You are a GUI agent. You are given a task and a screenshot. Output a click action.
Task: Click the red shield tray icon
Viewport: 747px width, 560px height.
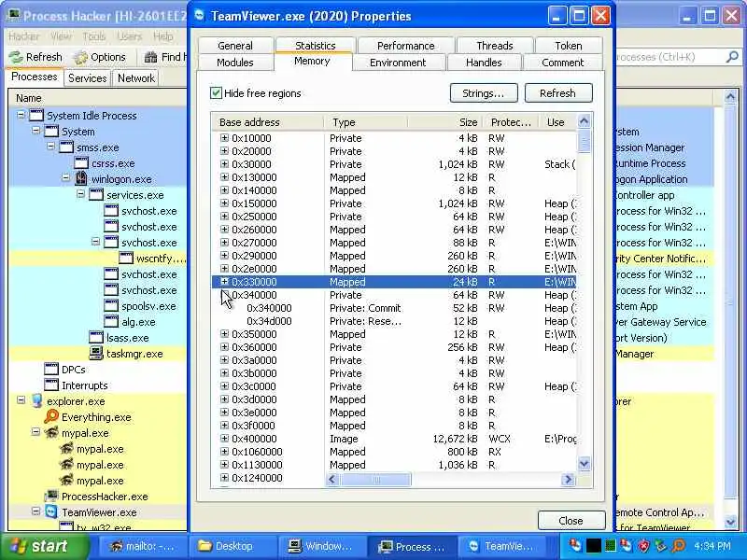click(643, 546)
